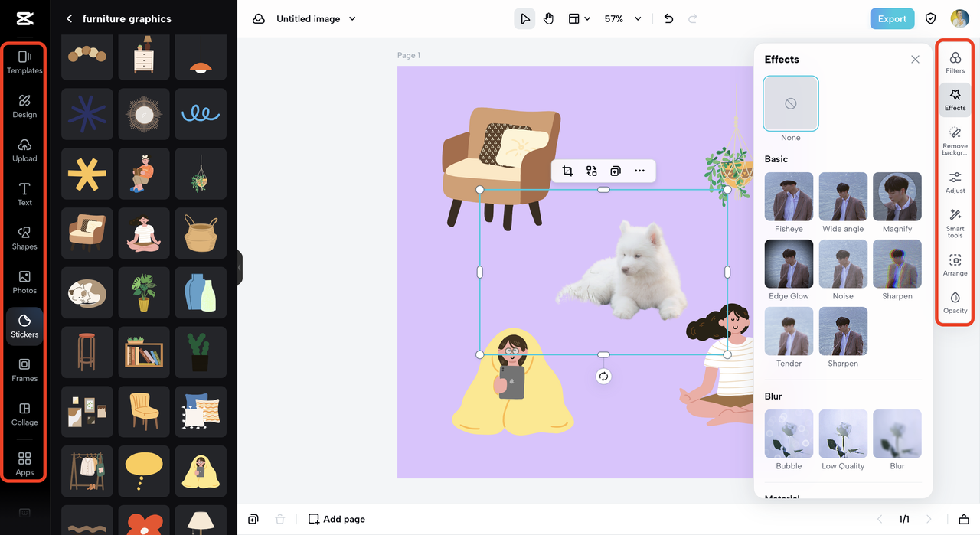The height and width of the screenshot is (535, 980).
Task: Select the None effect
Action: pos(791,103)
